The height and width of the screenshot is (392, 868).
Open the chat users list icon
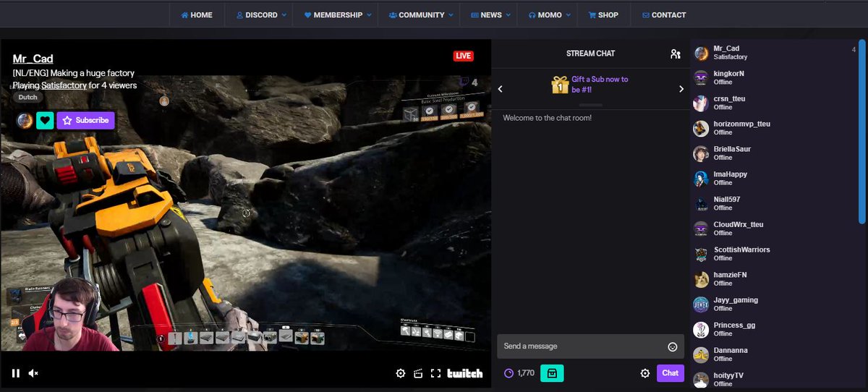(x=675, y=54)
